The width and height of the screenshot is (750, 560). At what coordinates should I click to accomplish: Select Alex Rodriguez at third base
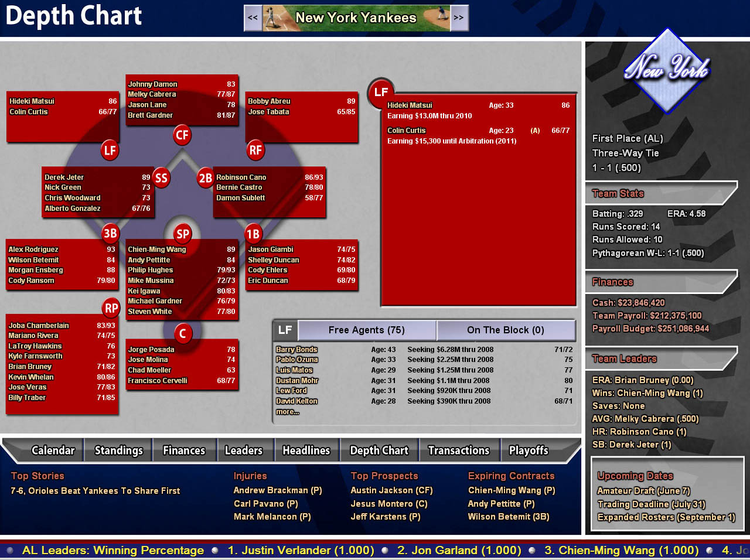pyautogui.click(x=33, y=250)
